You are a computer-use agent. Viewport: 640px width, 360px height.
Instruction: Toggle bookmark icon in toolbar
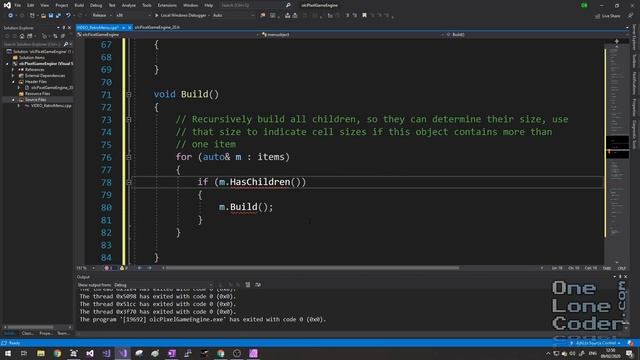click(x=364, y=16)
